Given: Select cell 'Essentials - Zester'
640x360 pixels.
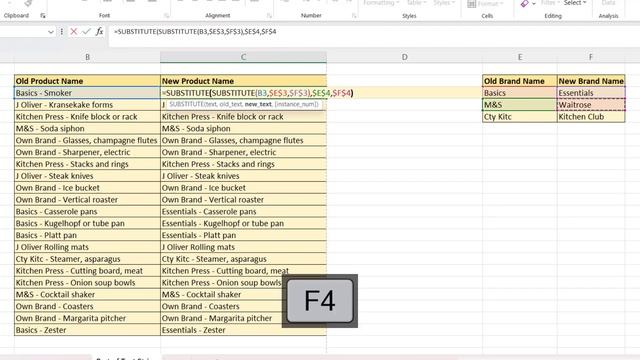Looking at the screenshot, I should pos(243,330).
